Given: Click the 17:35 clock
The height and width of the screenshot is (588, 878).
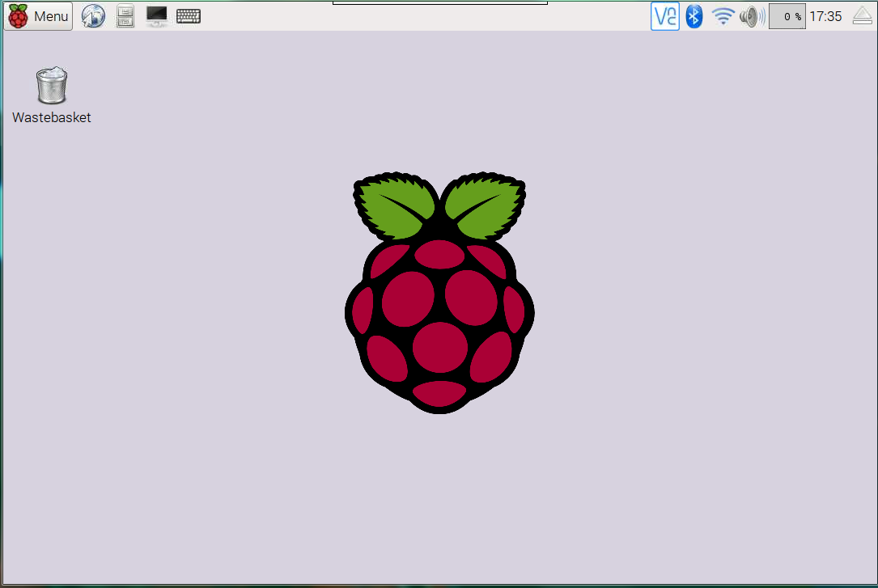Looking at the screenshot, I should [x=825, y=16].
